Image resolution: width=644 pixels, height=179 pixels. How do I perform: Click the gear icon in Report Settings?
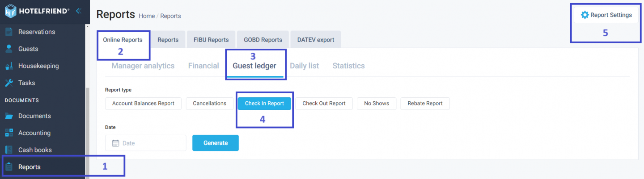(x=585, y=15)
